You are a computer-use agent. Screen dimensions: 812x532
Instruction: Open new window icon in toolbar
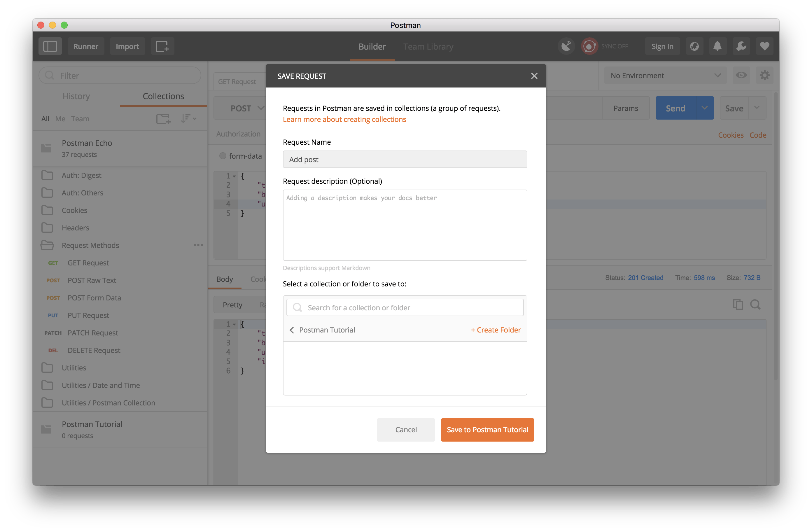click(x=162, y=46)
